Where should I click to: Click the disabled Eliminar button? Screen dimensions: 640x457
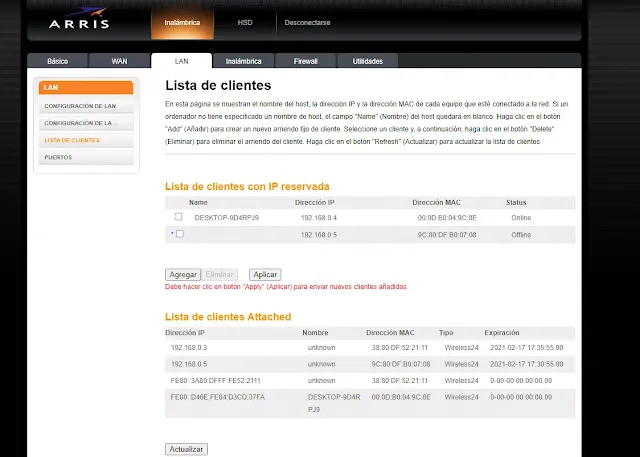tap(220, 275)
